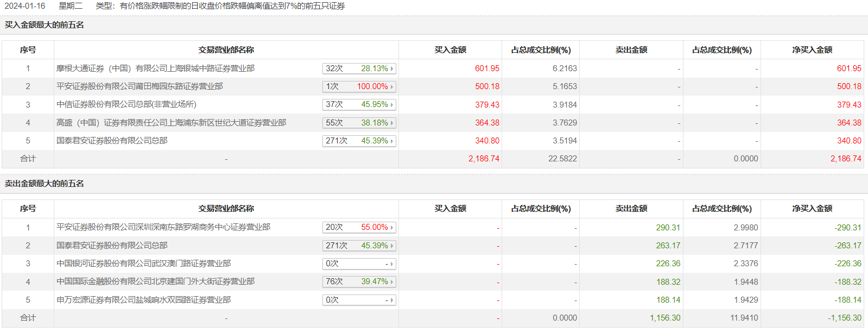This screenshot has height=332, width=868.
Task: Select total sell ratio 11.9410
Action: pyautogui.click(x=744, y=318)
